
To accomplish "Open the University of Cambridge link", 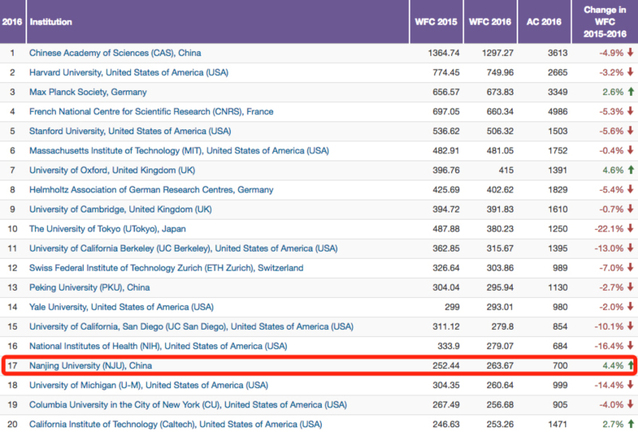I will (x=120, y=209).
